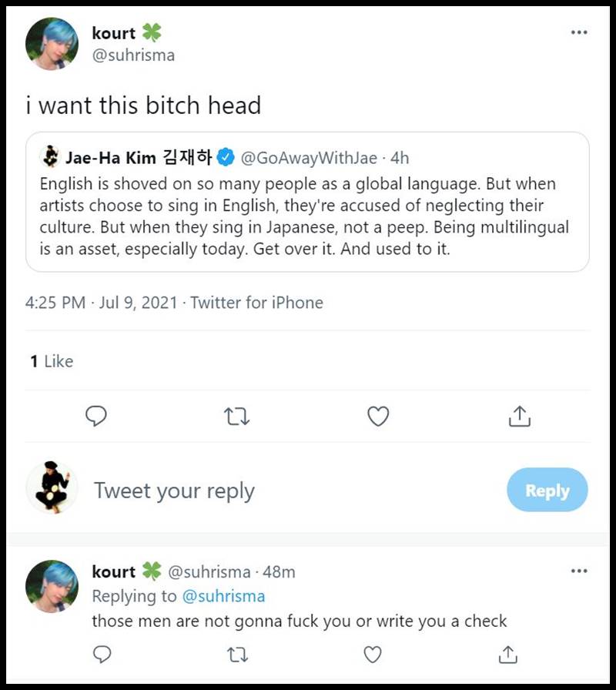Retweet the main tweet
The width and height of the screenshot is (616, 690).
tap(236, 417)
